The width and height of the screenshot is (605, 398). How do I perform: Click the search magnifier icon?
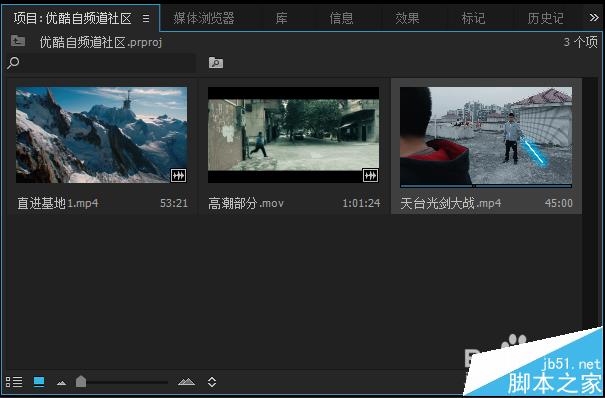(13, 63)
